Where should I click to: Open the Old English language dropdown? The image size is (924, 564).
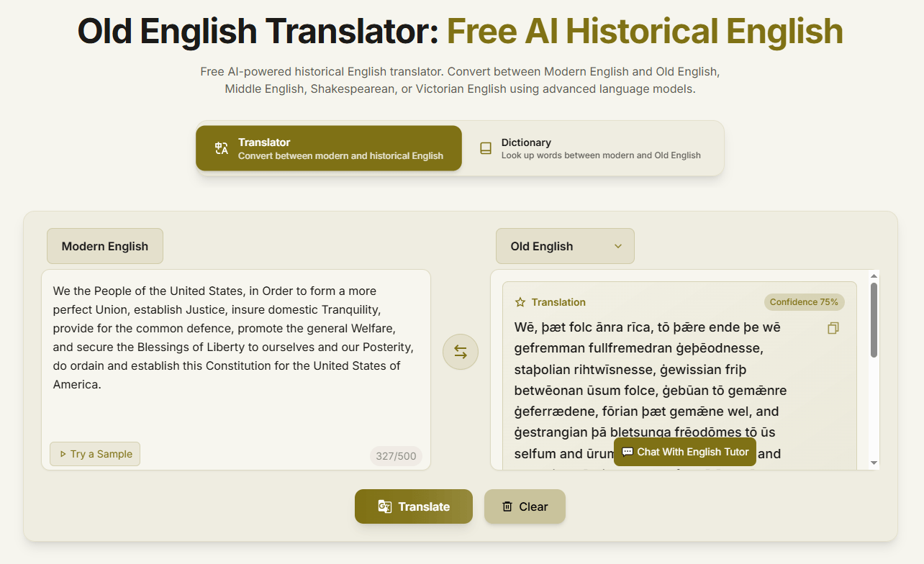(565, 246)
